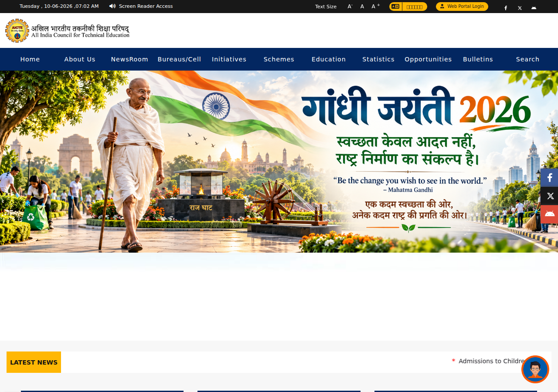The height and width of the screenshot is (392, 558).
Task: Click the LATEST NEWS label
Action: 34,362
